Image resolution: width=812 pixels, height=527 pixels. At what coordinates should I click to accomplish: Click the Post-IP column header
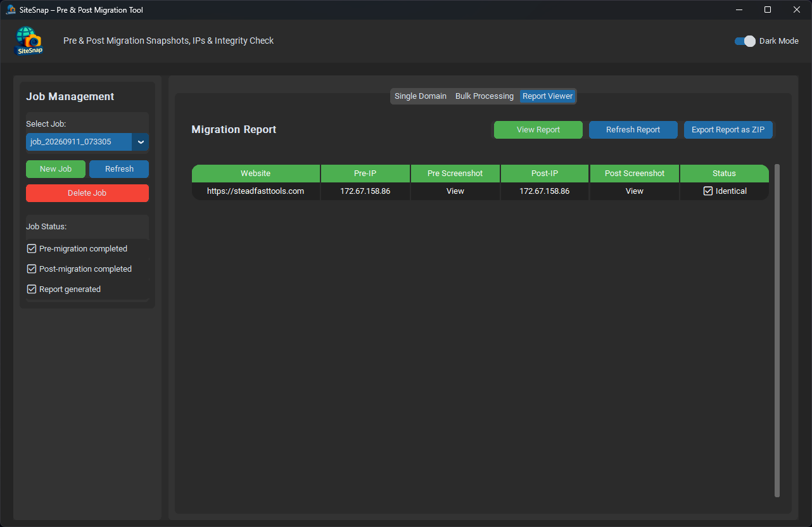click(x=545, y=174)
